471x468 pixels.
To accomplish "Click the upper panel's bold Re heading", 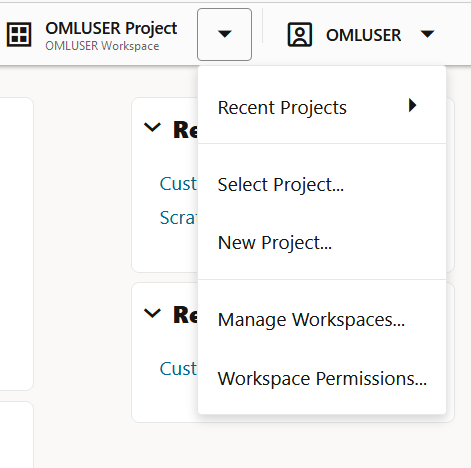I will pyautogui.click(x=185, y=129).
